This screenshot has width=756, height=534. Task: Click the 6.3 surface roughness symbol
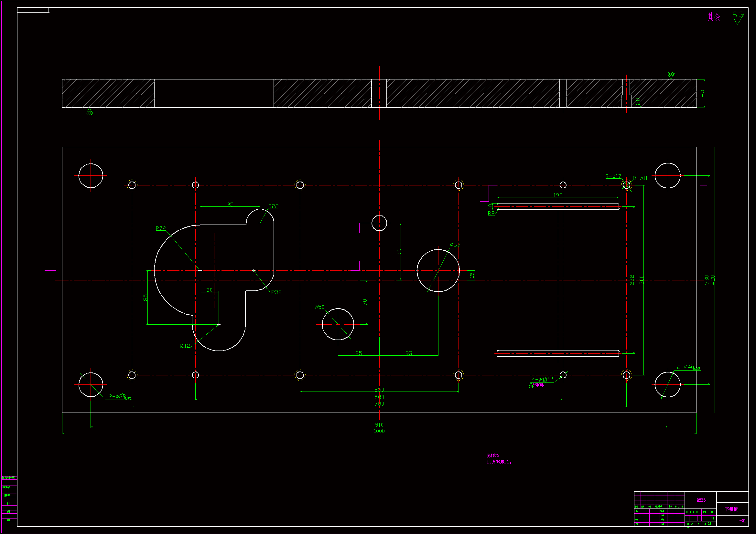click(x=738, y=15)
